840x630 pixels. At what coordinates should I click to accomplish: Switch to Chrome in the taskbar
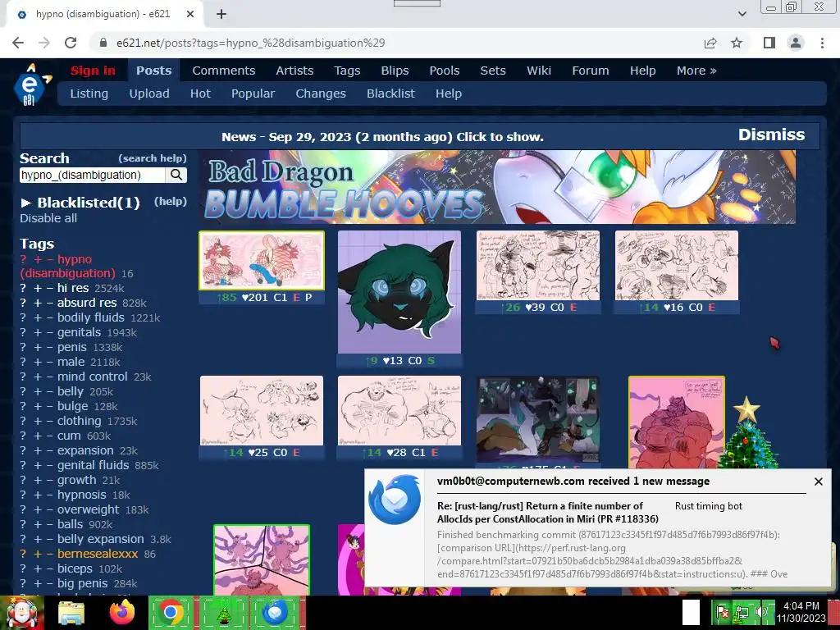pos(171,613)
